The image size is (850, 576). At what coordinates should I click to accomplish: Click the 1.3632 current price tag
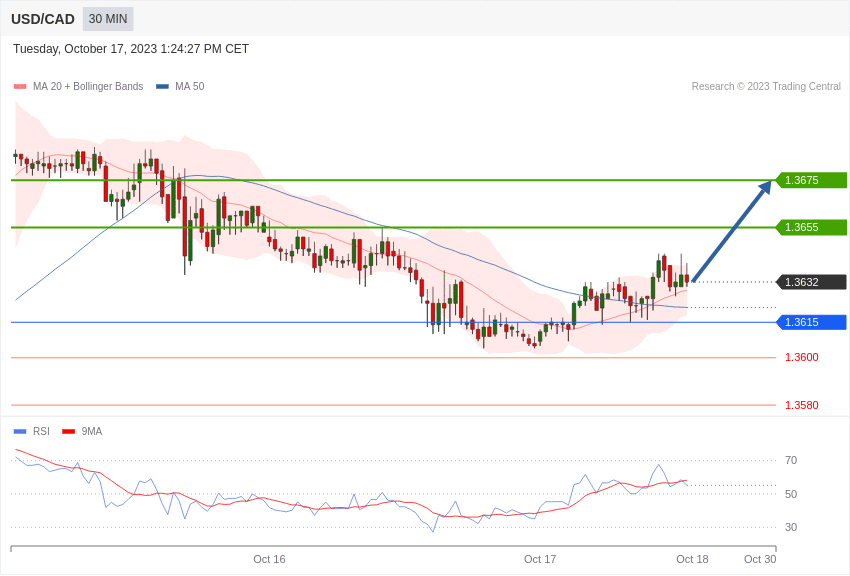tap(811, 282)
